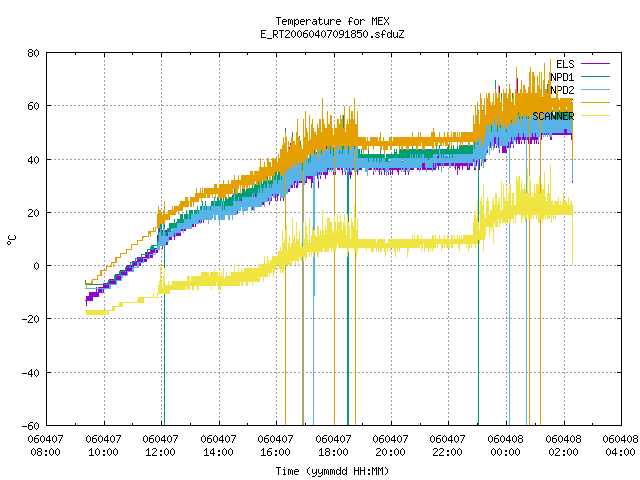Viewport: 640px width, 480px height.
Task: Click the y-axis tick label 60
Action: pos(33,107)
